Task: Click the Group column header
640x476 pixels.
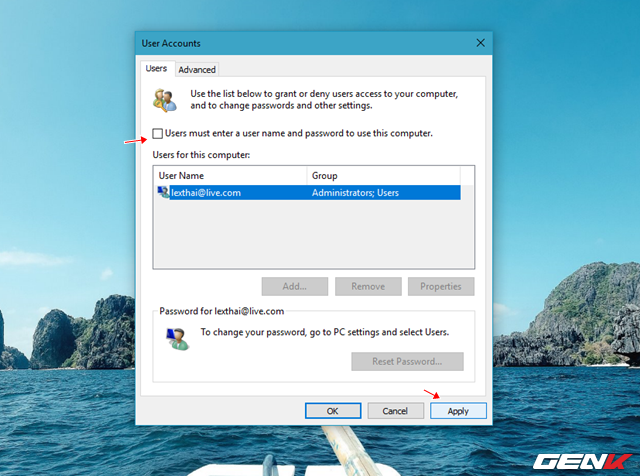Action: tap(383, 176)
